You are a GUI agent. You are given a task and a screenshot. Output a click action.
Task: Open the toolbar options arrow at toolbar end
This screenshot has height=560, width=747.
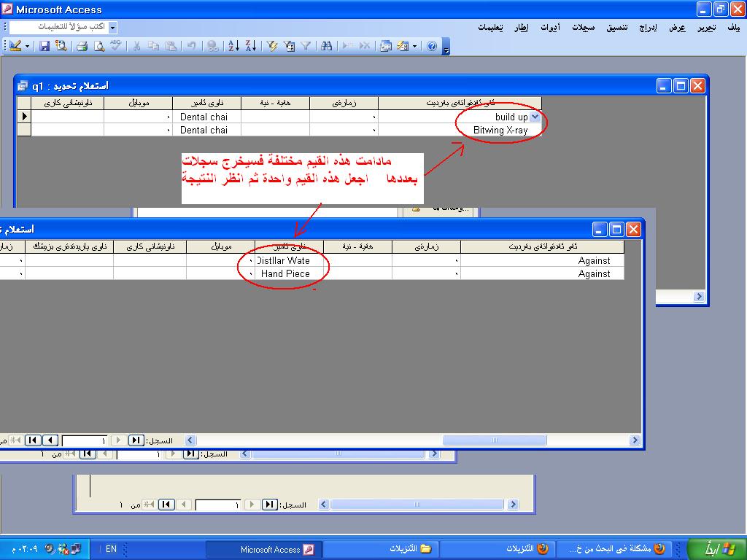pyautogui.click(x=446, y=47)
